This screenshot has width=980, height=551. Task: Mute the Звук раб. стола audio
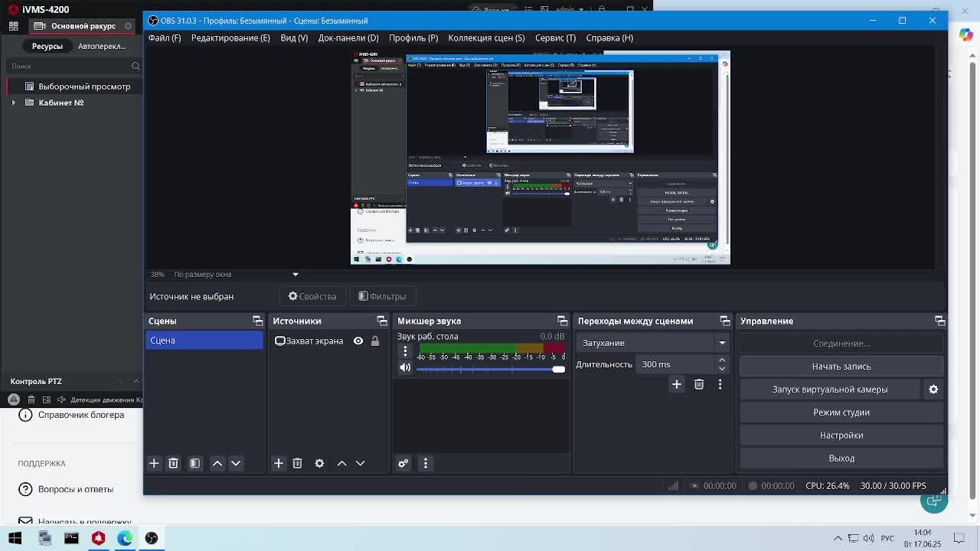click(x=405, y=368)
